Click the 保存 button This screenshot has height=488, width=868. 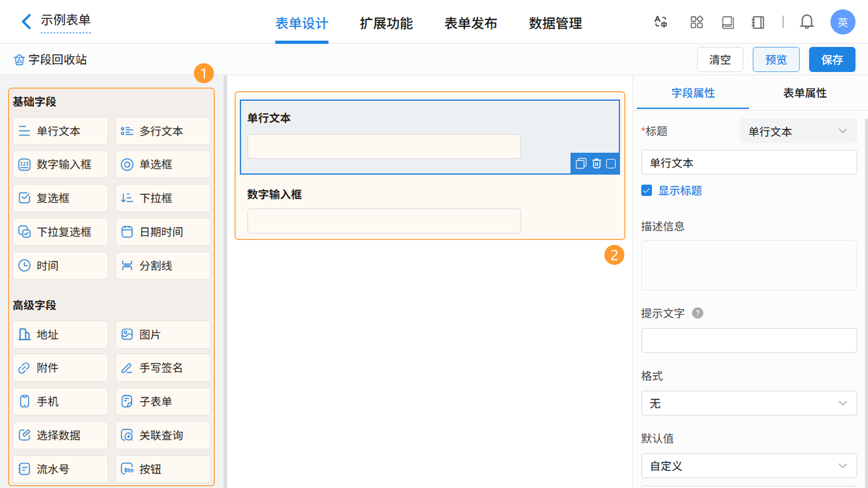tap(832, 60)
